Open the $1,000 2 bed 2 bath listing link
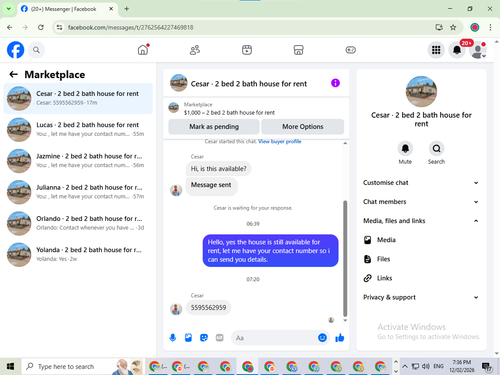This screenshot has height=375, width=500. [x=229, y=113]
